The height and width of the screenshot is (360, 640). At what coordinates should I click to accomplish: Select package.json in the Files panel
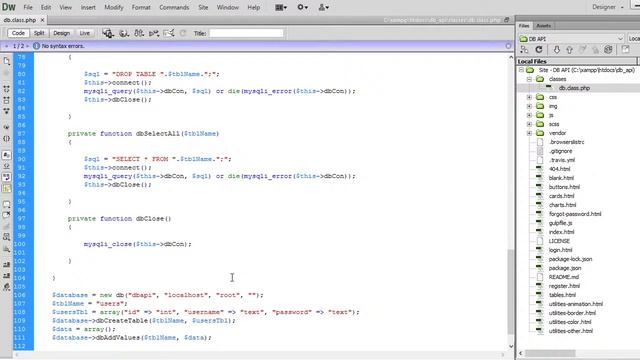coord(565,268)
